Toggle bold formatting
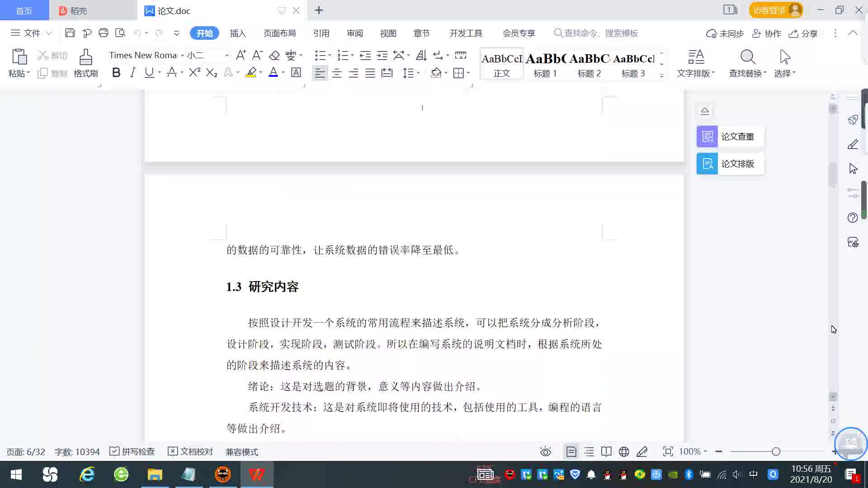 pyautogui.click(x=116, y=72)
